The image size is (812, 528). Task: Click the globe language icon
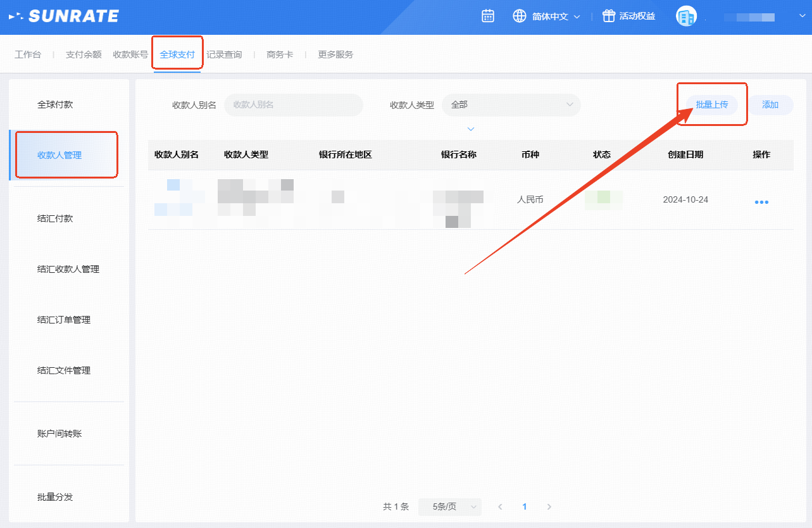(x=520, y=16)
